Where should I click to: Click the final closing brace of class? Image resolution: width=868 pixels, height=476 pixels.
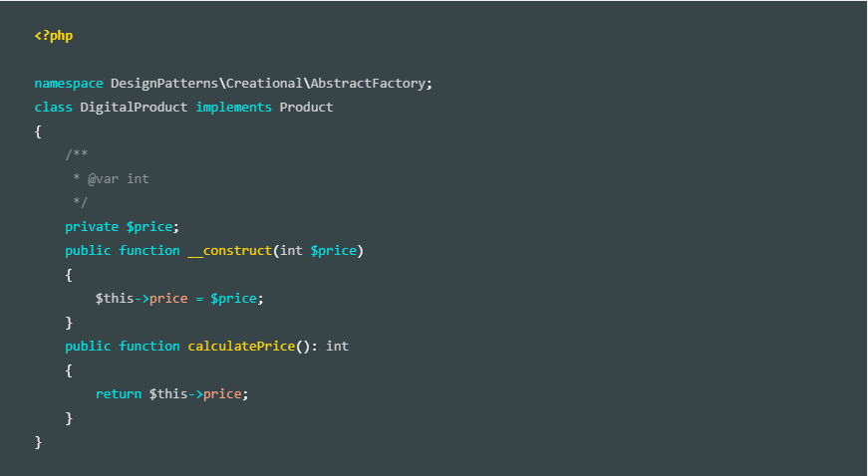point(38,442)
